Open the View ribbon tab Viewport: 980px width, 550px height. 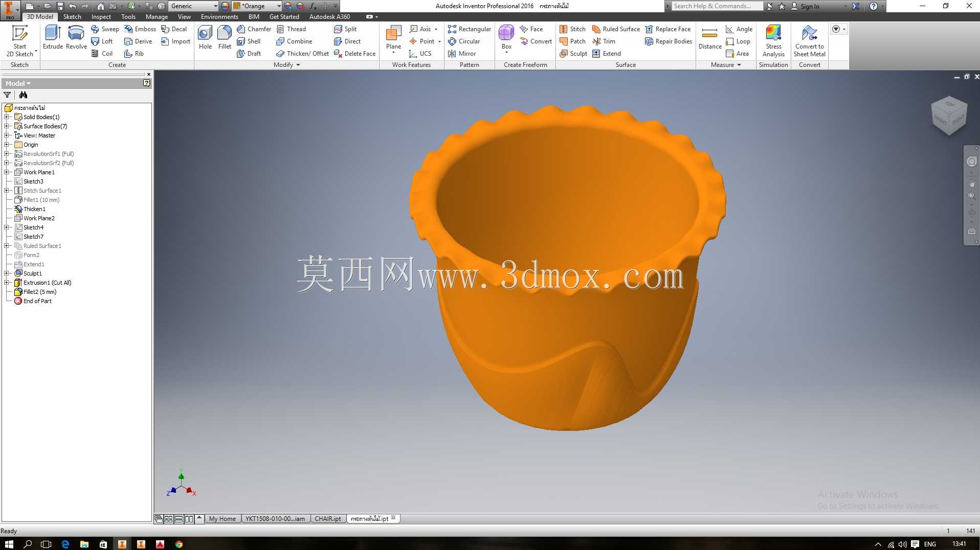(184, 17)
